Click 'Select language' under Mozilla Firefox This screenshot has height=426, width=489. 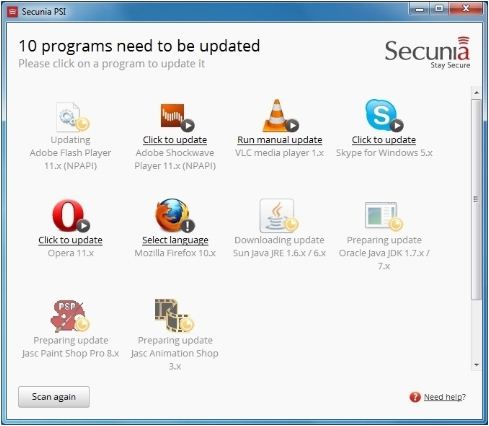point(175,240)
